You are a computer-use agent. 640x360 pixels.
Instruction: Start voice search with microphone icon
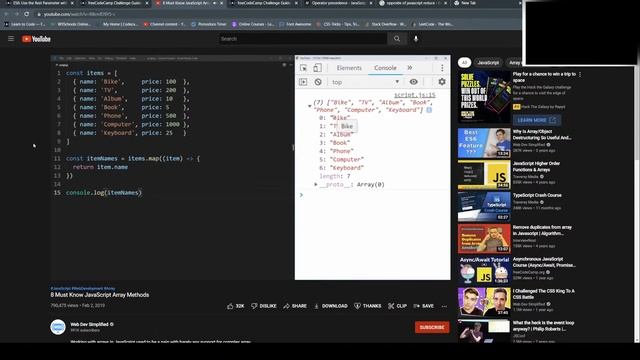coord(416,39)
